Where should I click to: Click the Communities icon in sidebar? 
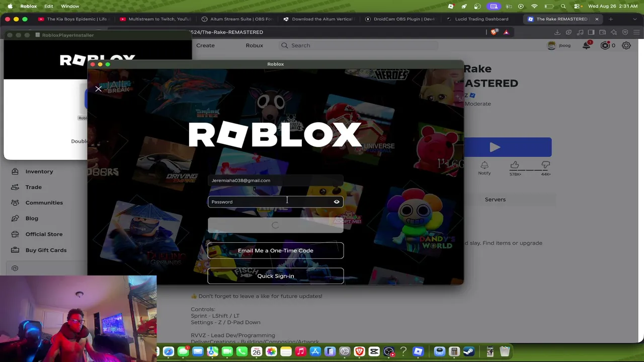pos(15,203)
